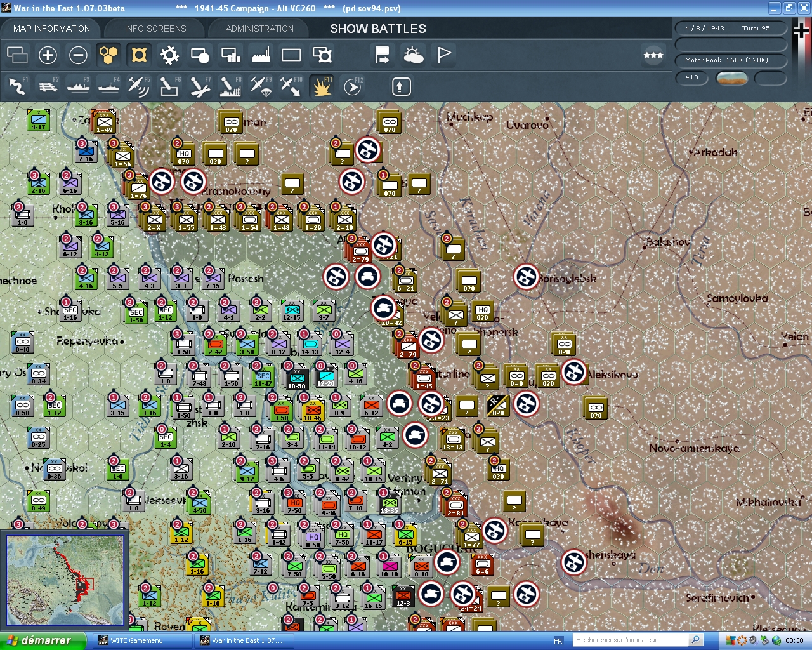Select F6 bomb unit mode icon
This screenshot has height=650, width=812.
click(169, 86)
